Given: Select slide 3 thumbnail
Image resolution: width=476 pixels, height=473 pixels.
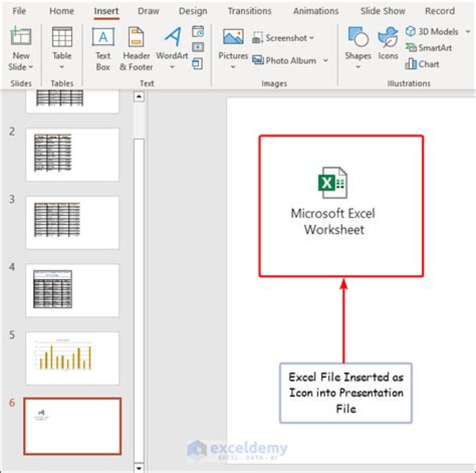Looking at the screenshot, I should pyautogui.click(x=72, y=222).
